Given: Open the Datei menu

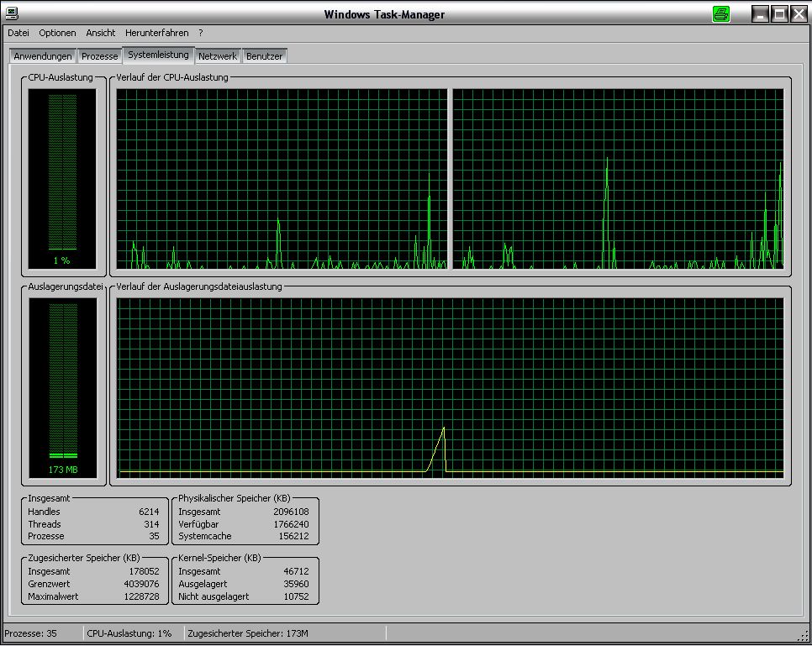Looking at the screenshot, I should tap(18, 33).
